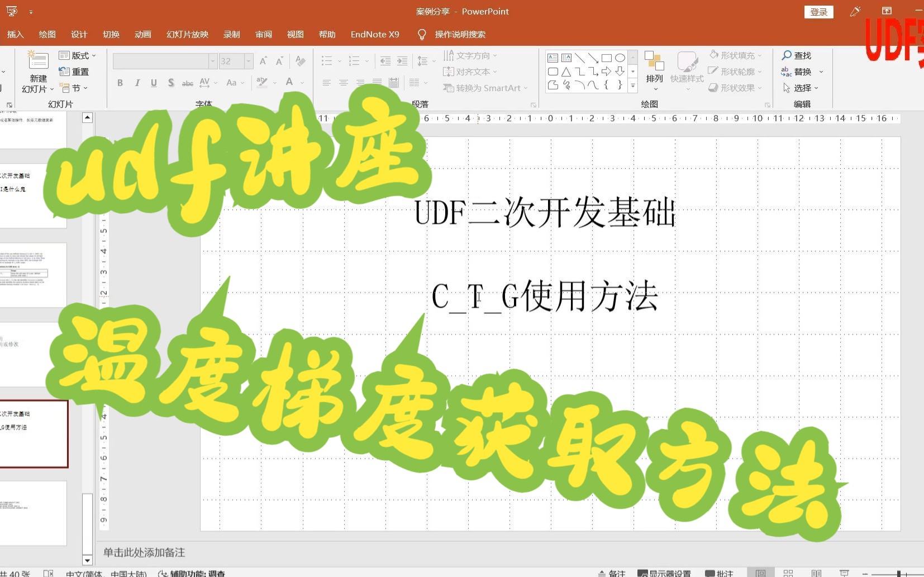Toggle Align Right for paragraph
This screenshot has width=924, height=577.
pyautogui.click(x=360, y=83)
